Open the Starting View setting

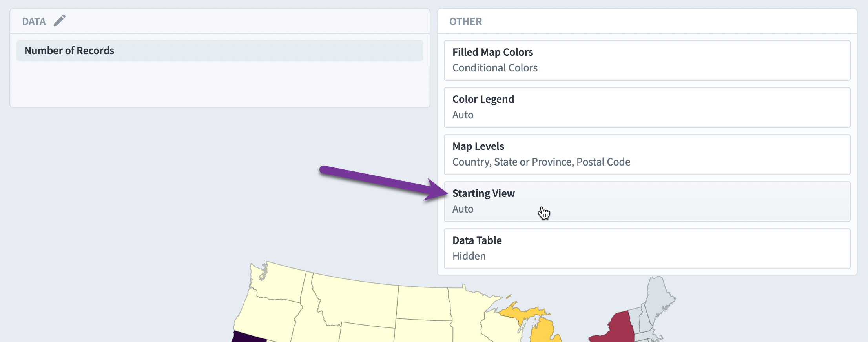[647, 202]
